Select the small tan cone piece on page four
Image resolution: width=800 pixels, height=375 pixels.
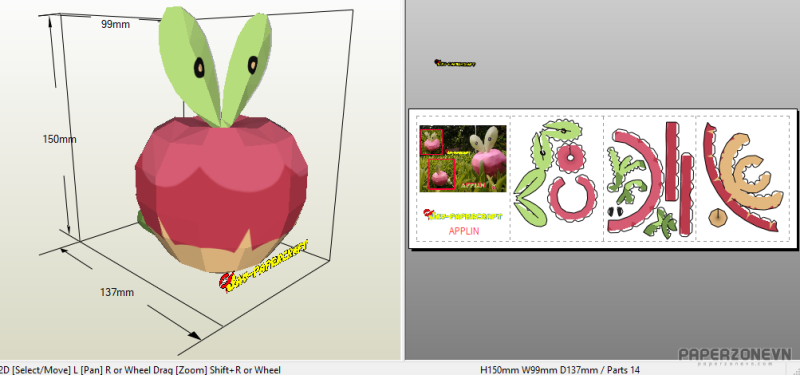(x=718, y=217)
